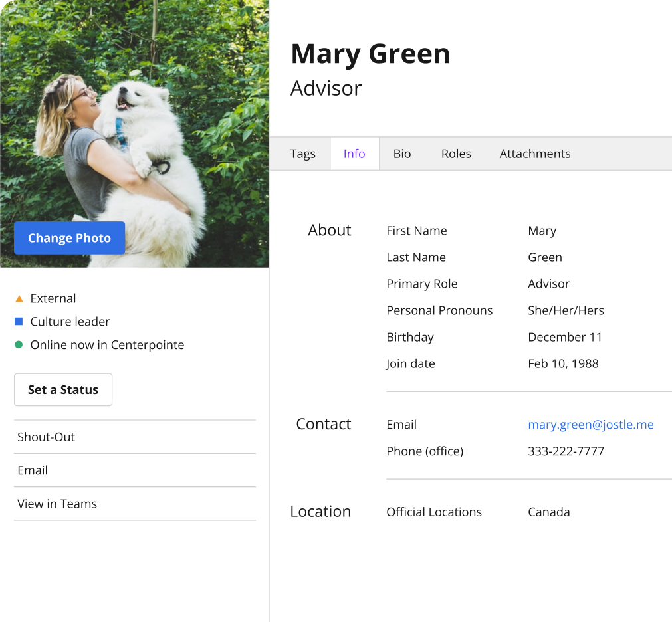Open View in Teams option
Screen dimensions: 672x622
[x=135, y=504]
